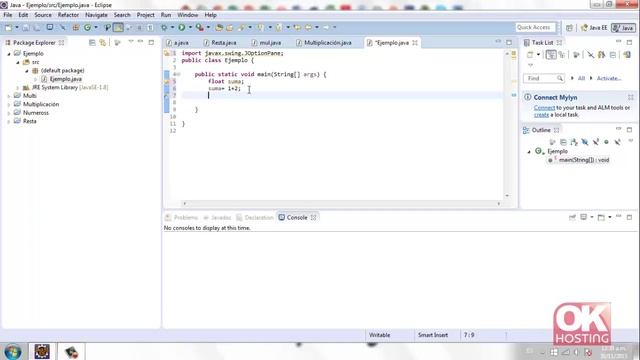Click the New Java Class icon
The image size is (640, 360).
(x=87, y=27)
